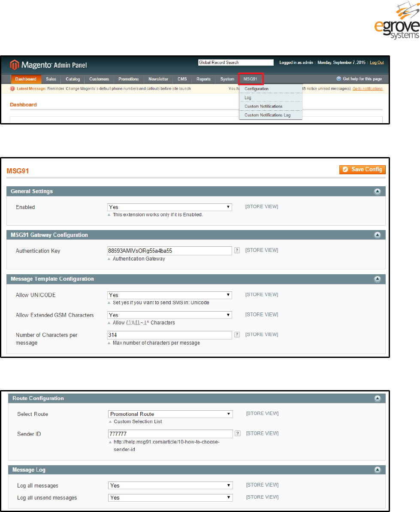Click the Sender ID input field
The width and height of the screenshot is (420, 512).
170,433
